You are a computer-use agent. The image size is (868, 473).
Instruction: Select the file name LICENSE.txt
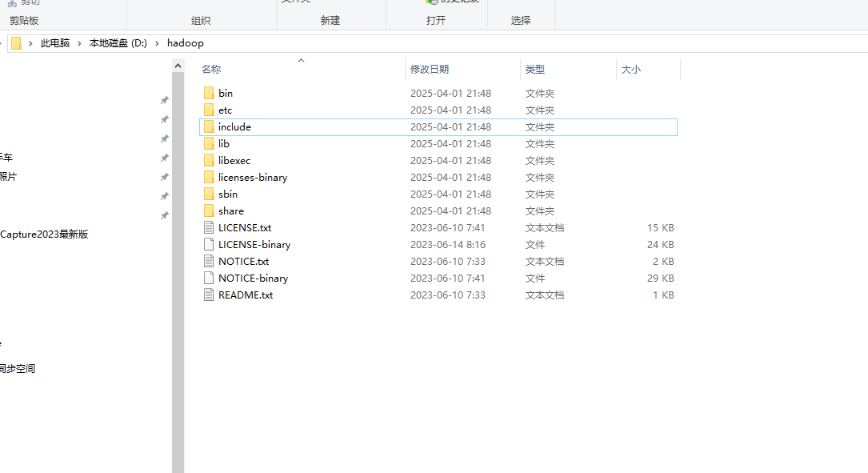coord(245,227)
